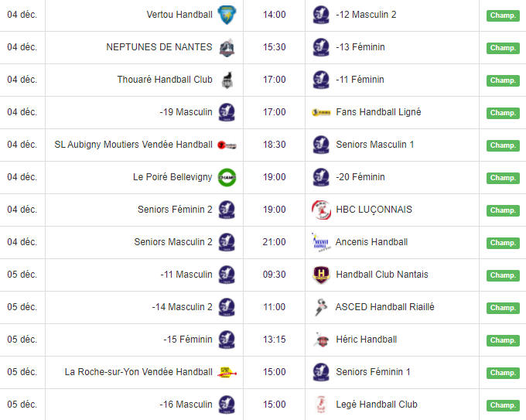The height and width of the screenshot is (420, 526).
Task: Open the Seniors Féminin 2 team link
Action: coord(175,210)
